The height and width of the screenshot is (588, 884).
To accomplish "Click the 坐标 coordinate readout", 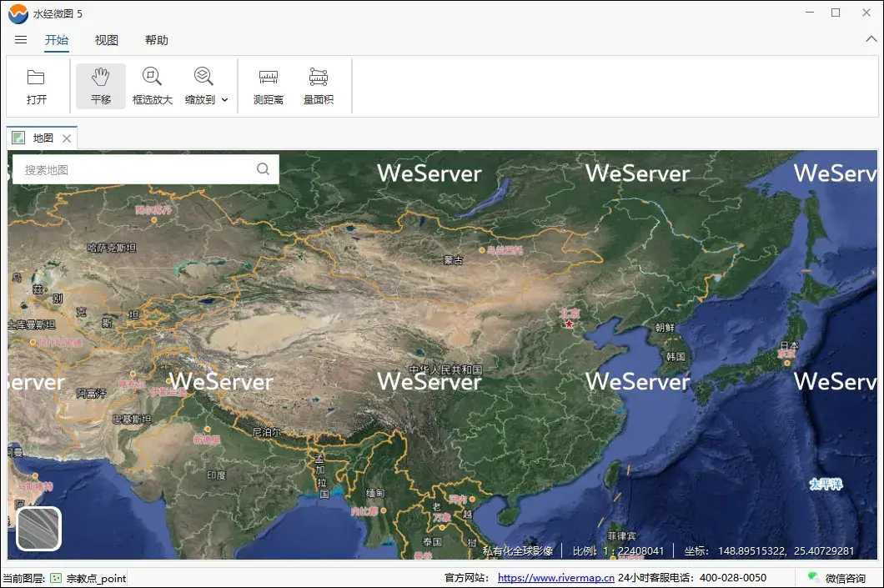I will click(x=769, y=550).
